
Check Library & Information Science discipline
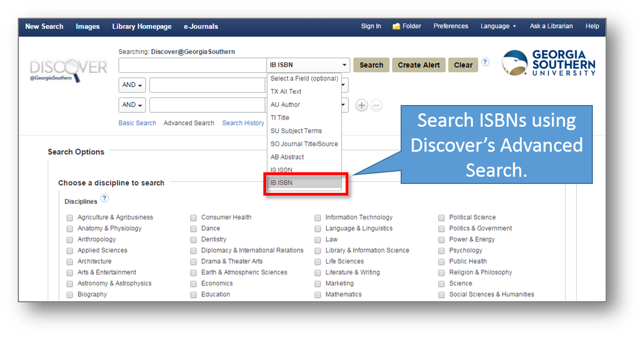pos(318,251)
